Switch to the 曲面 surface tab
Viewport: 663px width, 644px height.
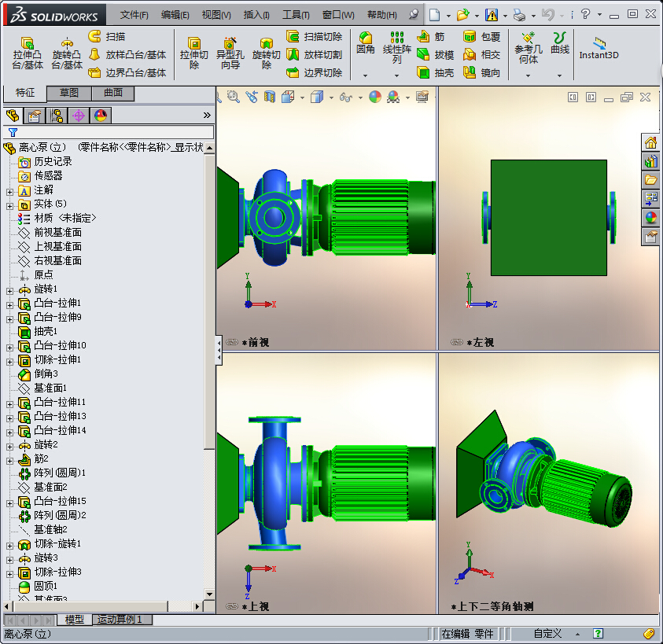point(113,93)
